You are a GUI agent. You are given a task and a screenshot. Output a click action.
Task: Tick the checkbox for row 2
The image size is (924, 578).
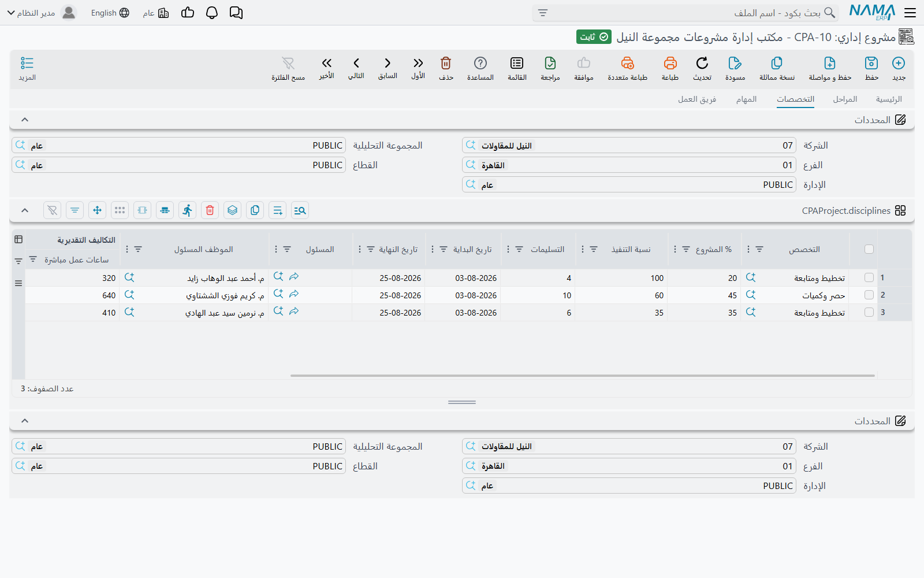pos(869,295)
